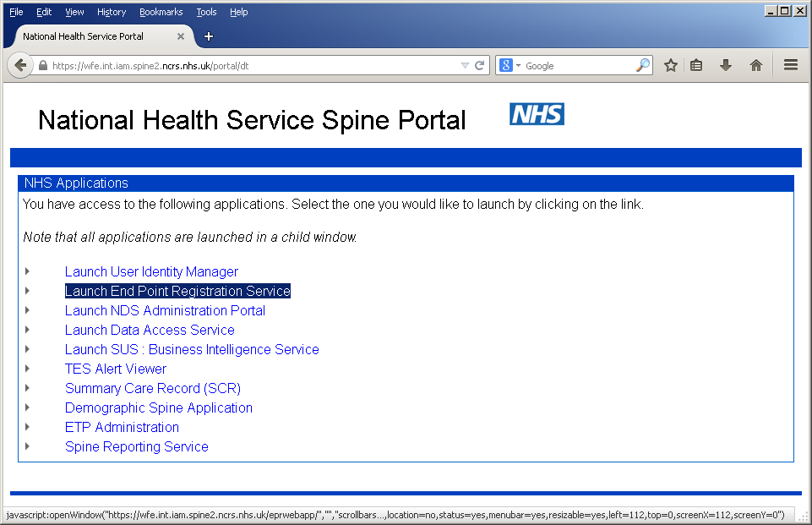Screen dimensions: 812x525
Task: Open a new tab with the plus button
Action: click(x=209, y=36)
